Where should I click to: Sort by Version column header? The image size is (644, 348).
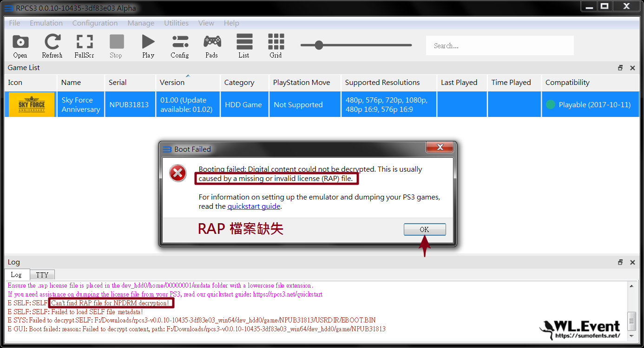click(188, 83)
